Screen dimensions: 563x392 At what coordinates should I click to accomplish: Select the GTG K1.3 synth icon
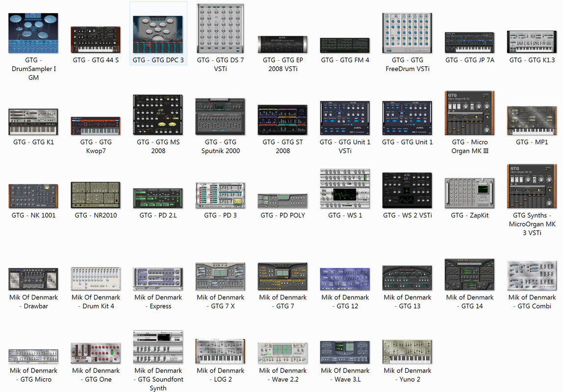tap(532, 42)
